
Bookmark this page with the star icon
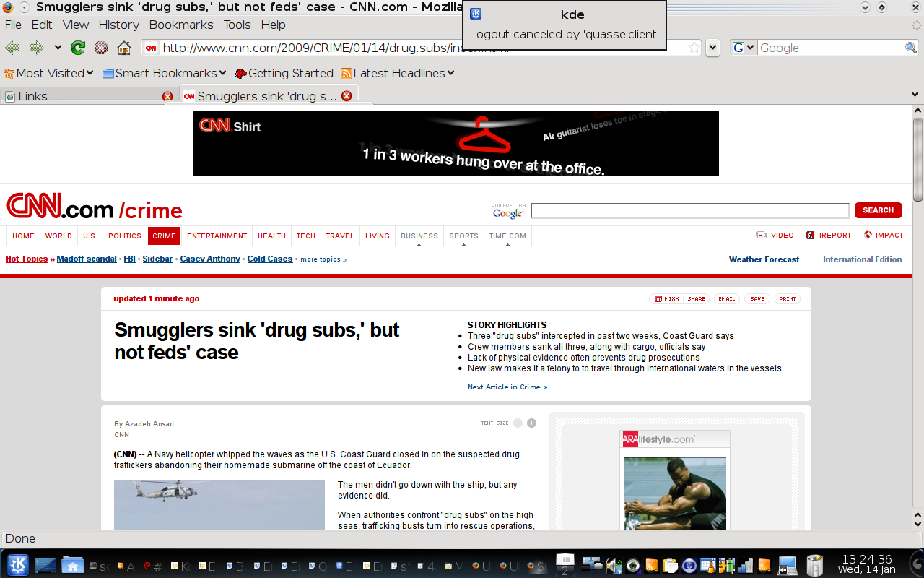(x=694, y=48)
